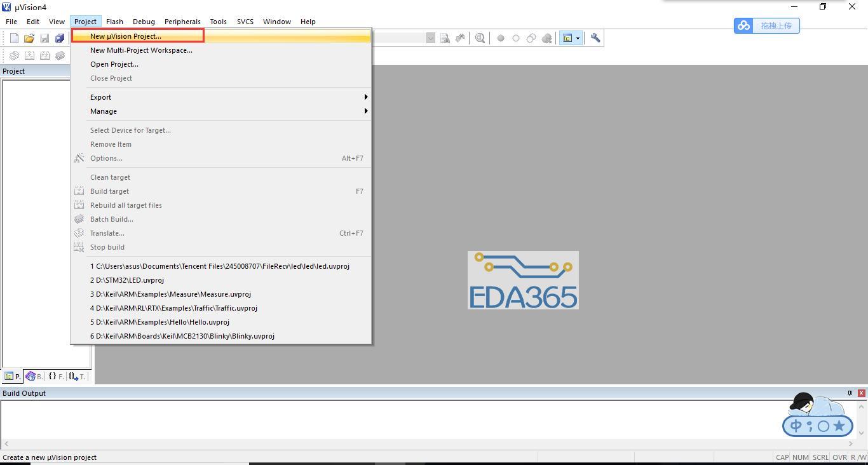
Task: Click the Batch Build toolbar icon
Action: tap(60, 55)
